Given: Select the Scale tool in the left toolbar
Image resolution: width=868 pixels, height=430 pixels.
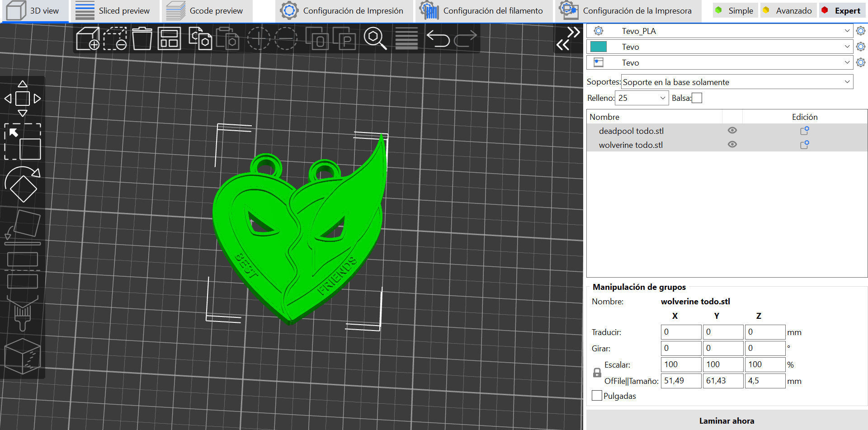Looking at the screenshot, I should pos(23,142).
